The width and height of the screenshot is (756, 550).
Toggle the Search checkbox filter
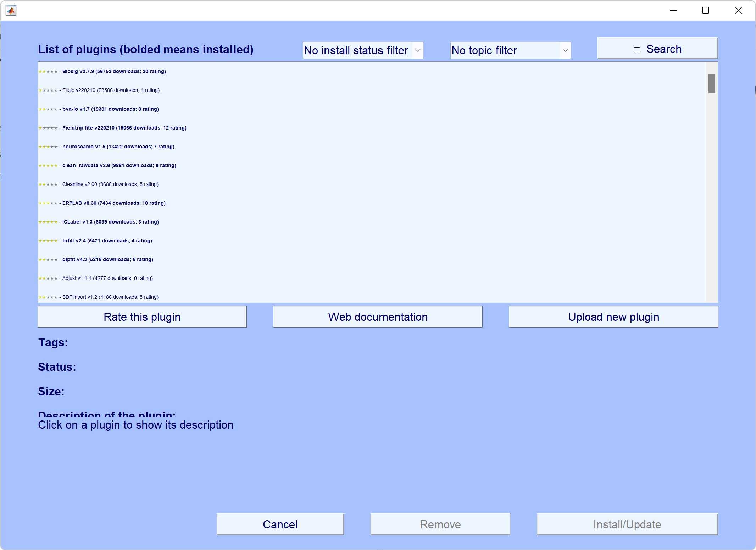636,49
